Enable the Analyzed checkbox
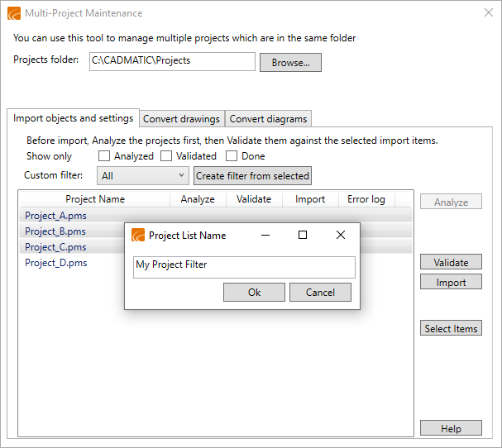502x448 pixels. coord(104,156)
